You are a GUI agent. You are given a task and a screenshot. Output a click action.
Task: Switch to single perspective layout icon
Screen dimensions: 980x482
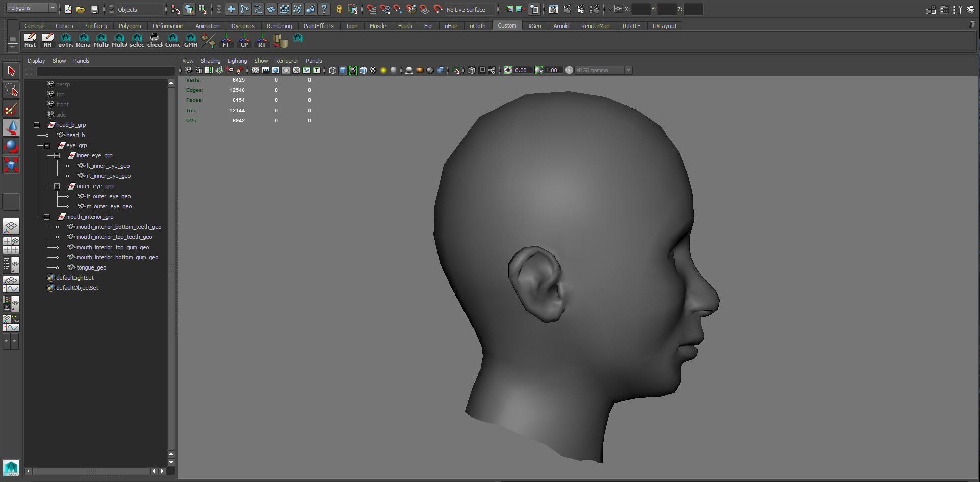coord(11,226)
